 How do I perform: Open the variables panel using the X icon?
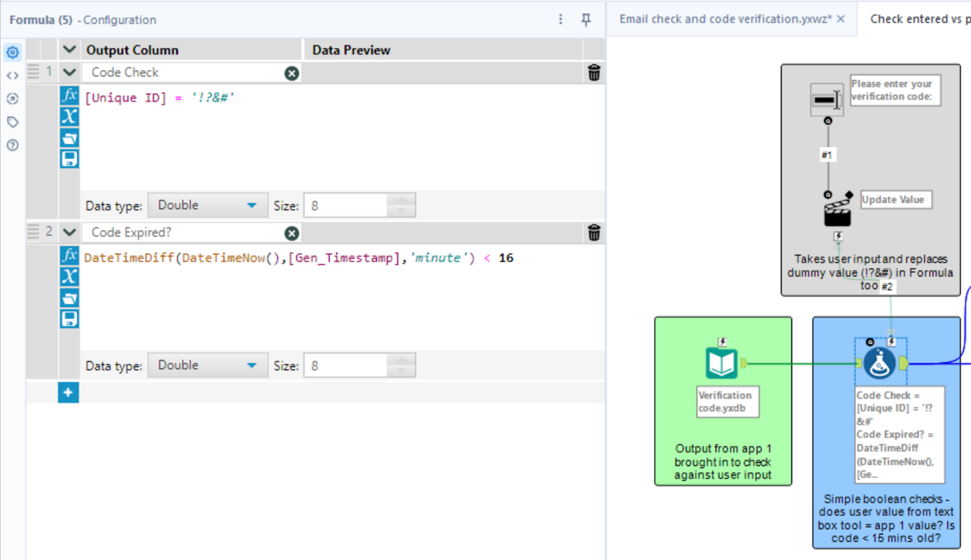69,116
